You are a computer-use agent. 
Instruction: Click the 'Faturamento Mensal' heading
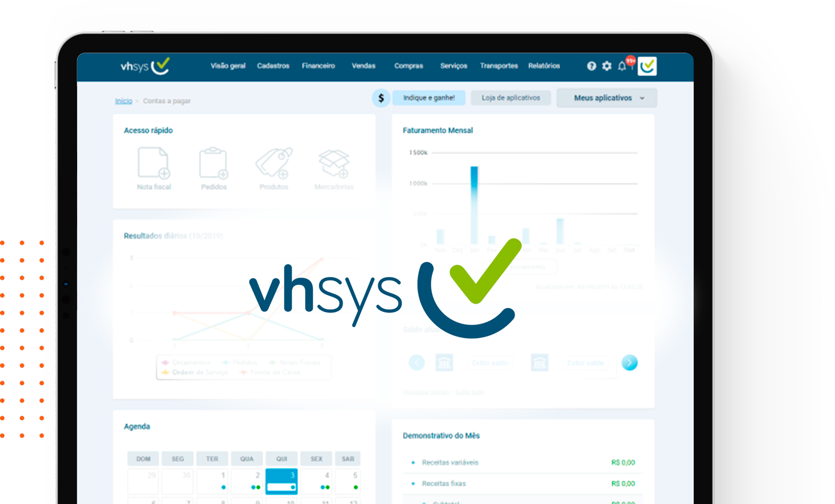pyautogui.click(x=438, y=130)
